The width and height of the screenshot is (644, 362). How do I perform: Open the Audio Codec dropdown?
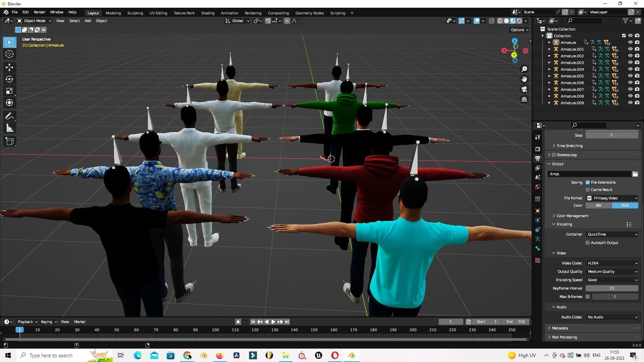tap(612, 317)
